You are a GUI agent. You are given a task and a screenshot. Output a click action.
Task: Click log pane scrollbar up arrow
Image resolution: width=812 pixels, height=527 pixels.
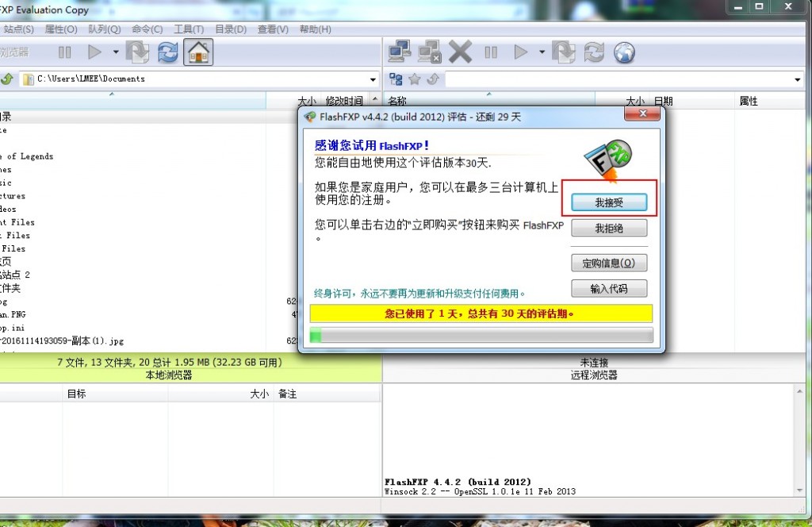(799, 391)
